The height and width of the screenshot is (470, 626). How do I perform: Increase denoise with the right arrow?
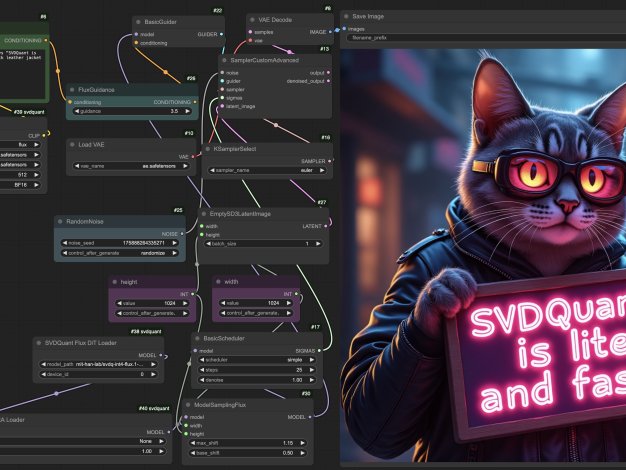[x=312, y=380]
